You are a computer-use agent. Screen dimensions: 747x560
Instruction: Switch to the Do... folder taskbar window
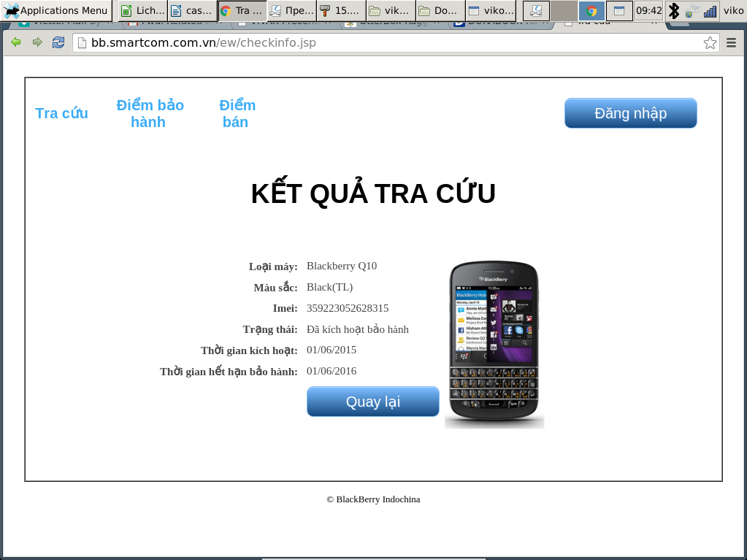click(x=440, y=11)
